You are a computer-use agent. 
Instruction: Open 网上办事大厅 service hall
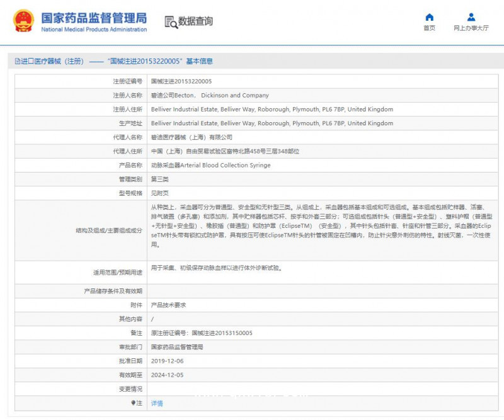point(471,28)
